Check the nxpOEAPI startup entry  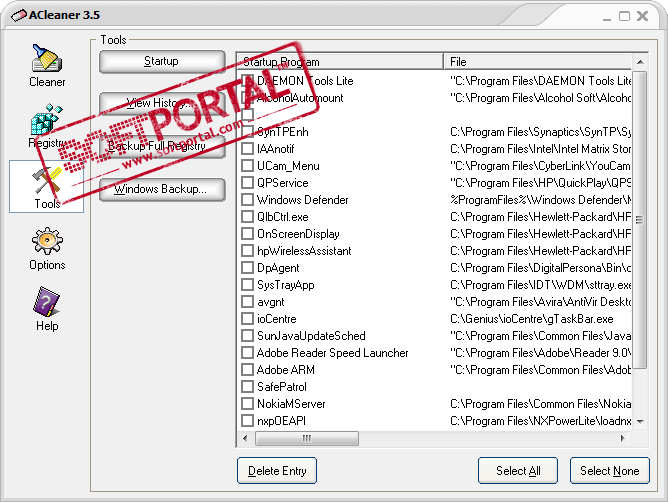pyautogui.click(x=248, y=421)
